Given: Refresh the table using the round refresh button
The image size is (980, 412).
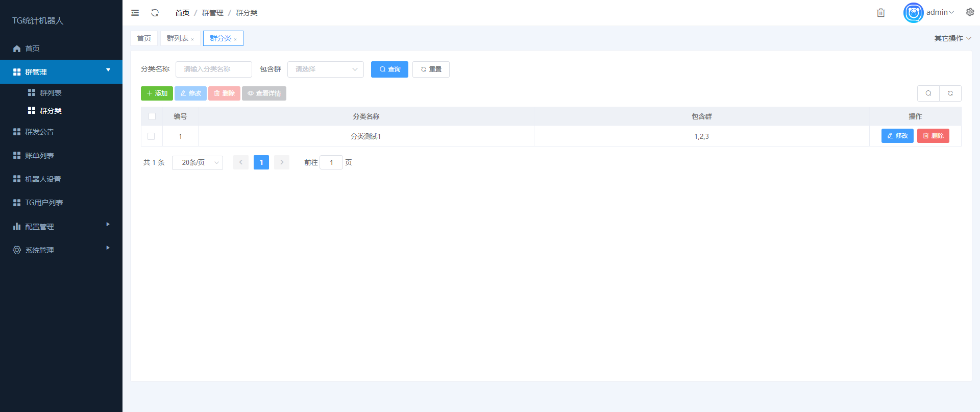Looking at the screenshot, I should pos(950,93).
